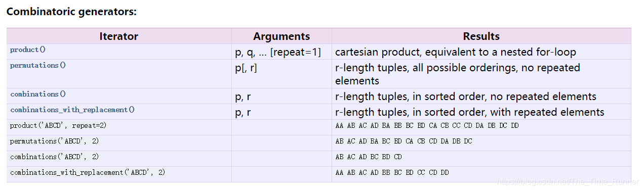Click the cartesian product description text

(456, 52)
